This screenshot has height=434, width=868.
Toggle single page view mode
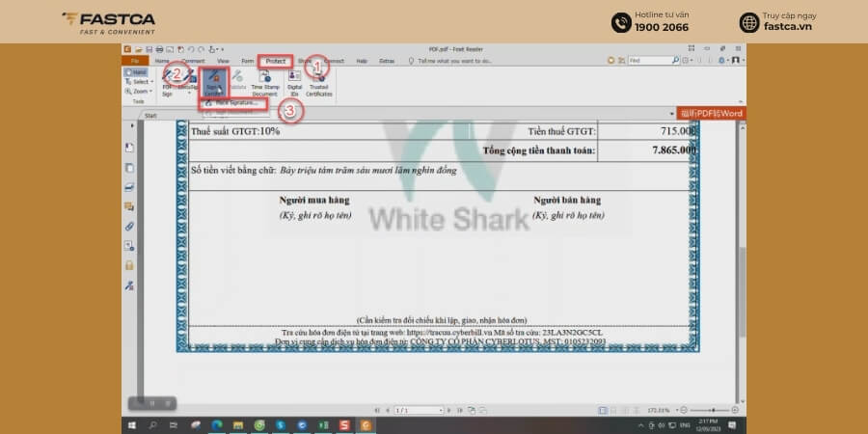point(603,410)
